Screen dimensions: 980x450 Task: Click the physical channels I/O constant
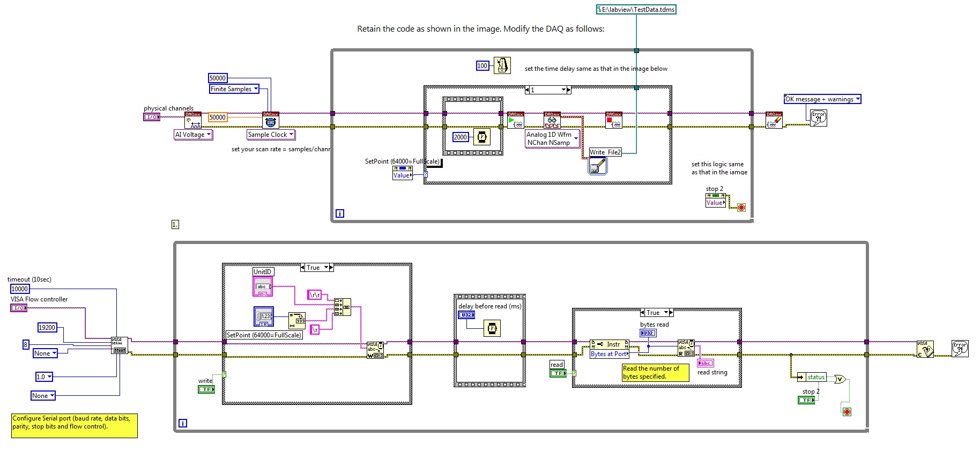click(x=152, y=116)
